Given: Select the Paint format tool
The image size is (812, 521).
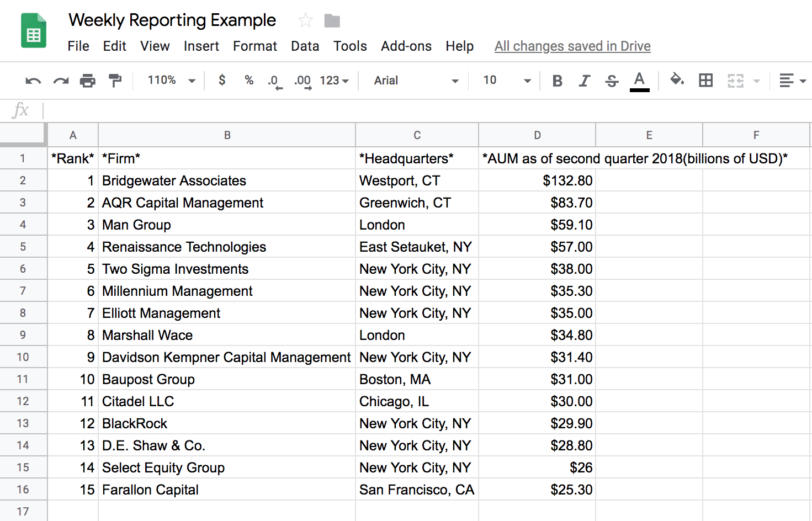Looking at the screenshot, I should 114,80.
